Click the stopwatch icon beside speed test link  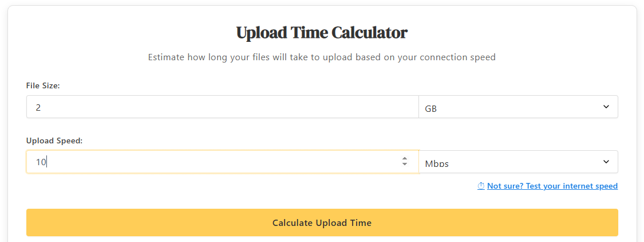[481, 186]
